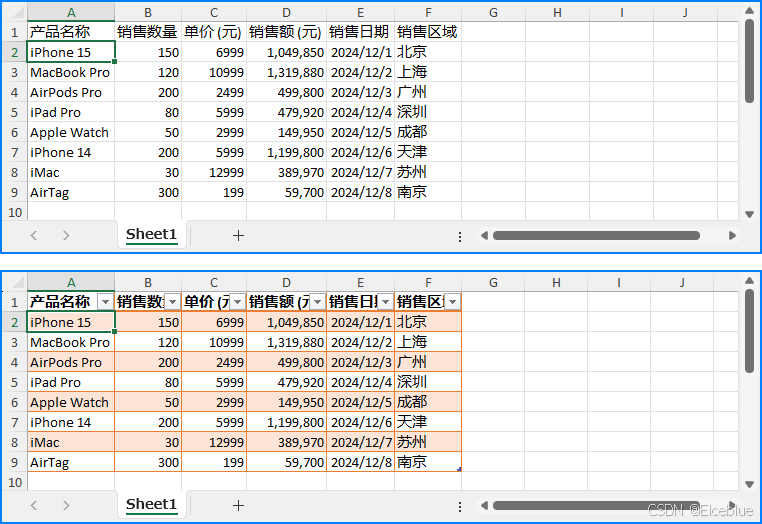Click vertical scroll down arrow in upper workbook

749,214
